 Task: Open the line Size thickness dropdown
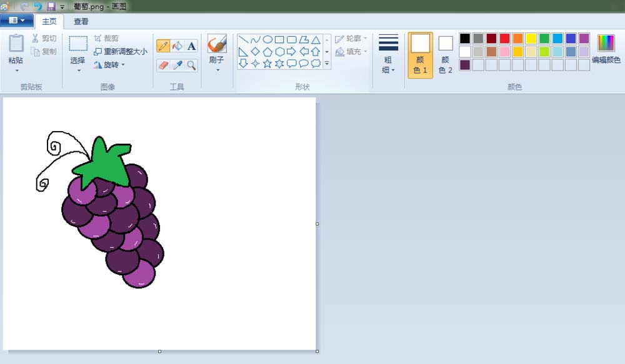(x=388, y=54)
